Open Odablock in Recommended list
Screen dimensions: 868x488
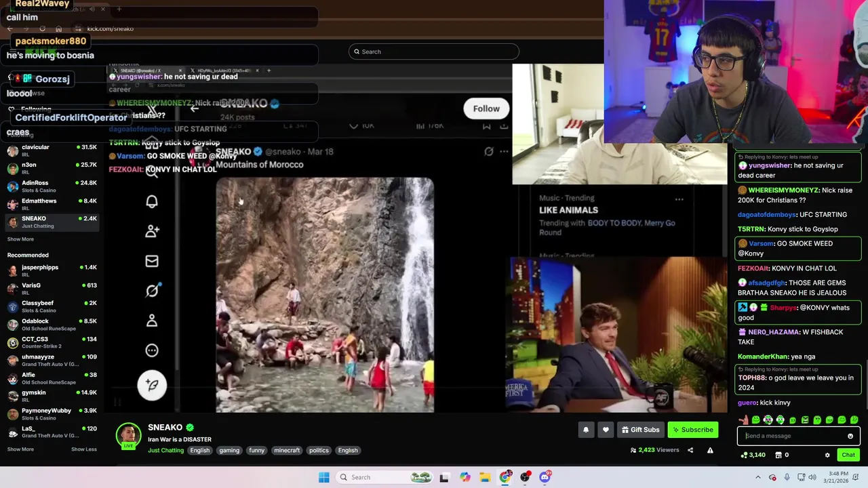tap(52, 324)
